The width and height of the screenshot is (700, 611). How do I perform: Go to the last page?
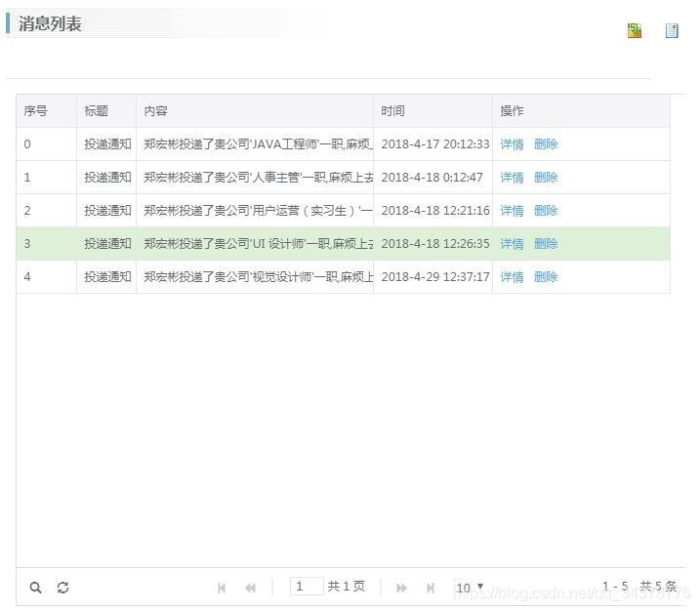tap(431, 588)
